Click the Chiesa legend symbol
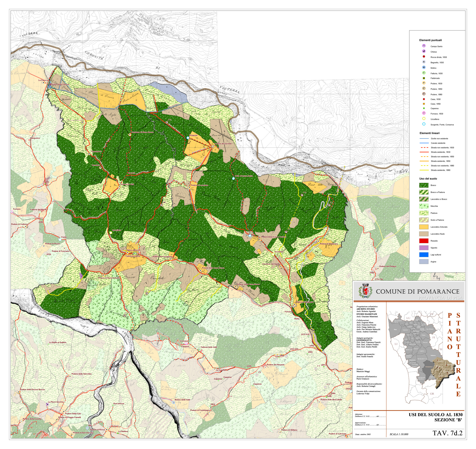The height and width of the screenshot is (449, 476). pos(424,51)
